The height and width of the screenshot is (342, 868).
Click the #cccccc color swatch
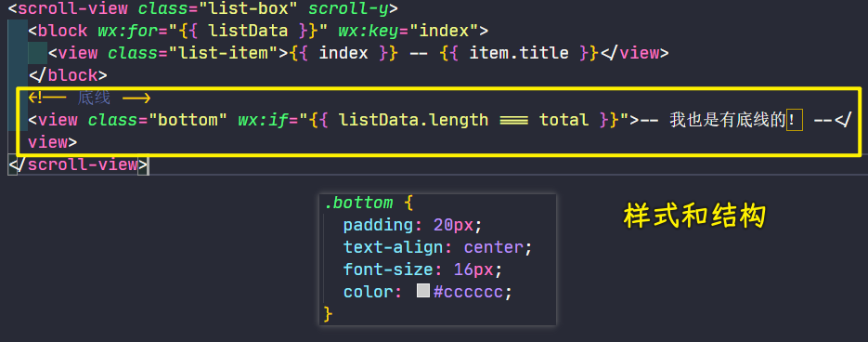pyautogui.click(x=423, y=291)
